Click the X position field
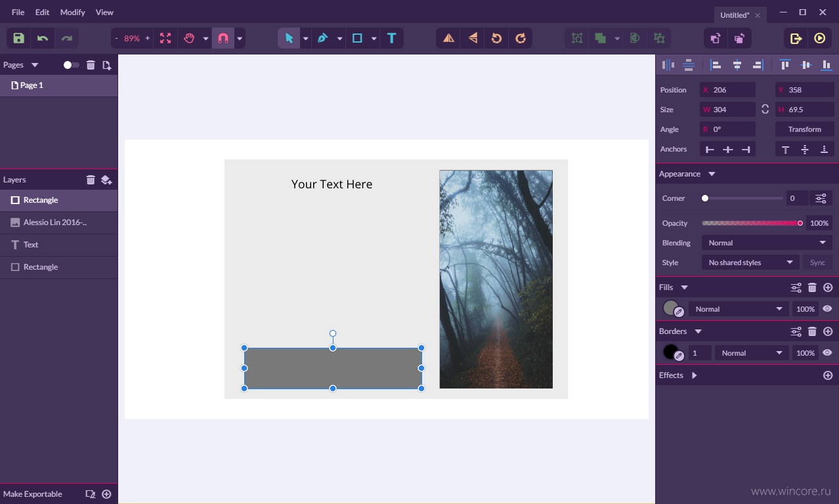The image size is (839, 504). 727,90
